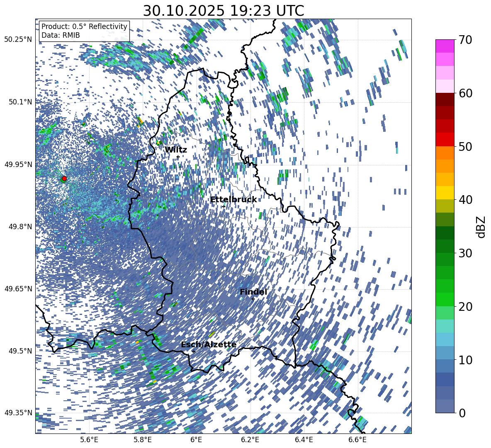Pick the dark green swatch just above 30 dBZ
Screen dimensions: 491x448
(x=445, y=246)
